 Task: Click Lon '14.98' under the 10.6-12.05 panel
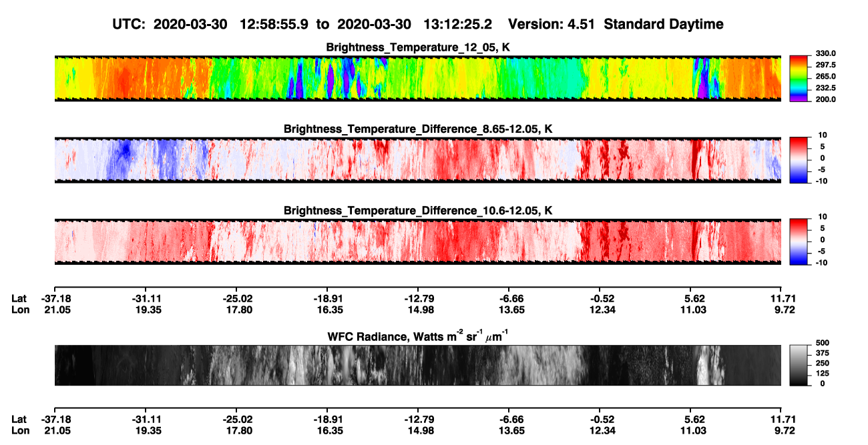(x=419, y=310)
